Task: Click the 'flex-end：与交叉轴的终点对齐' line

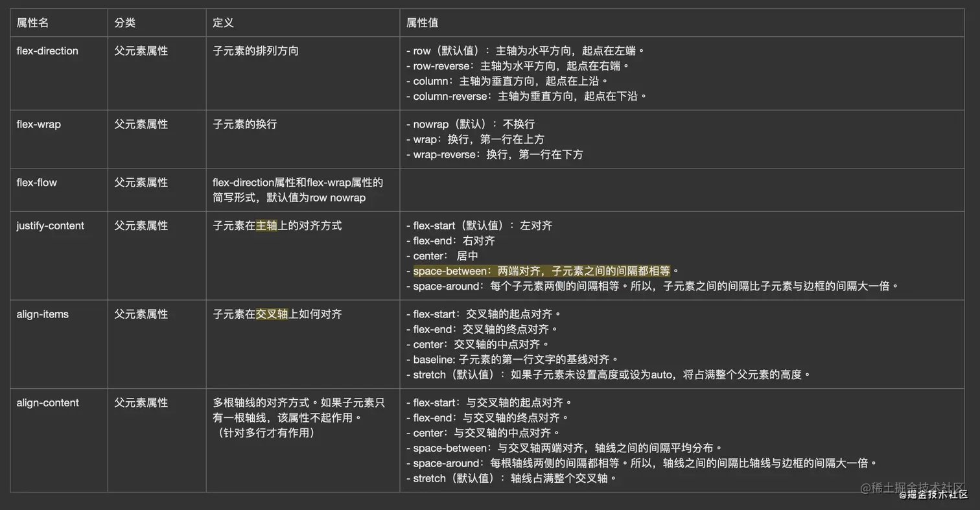Action: click(487, 418)
